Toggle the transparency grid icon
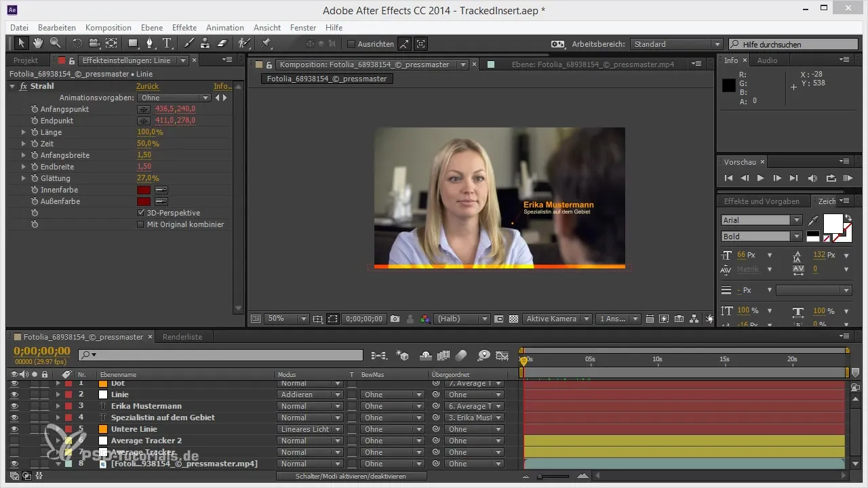Viewport: 868px width, 488px height. [x=513, y=319]
